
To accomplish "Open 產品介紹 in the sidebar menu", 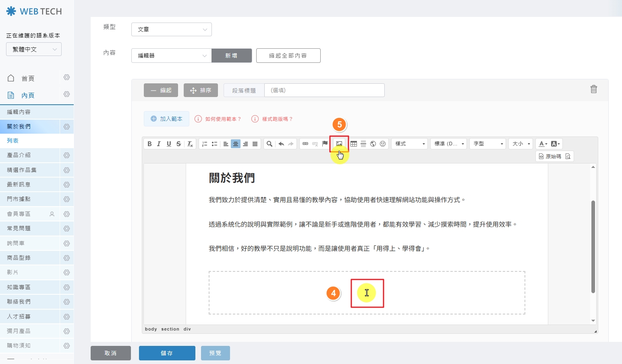I will [x=19, y=155].
